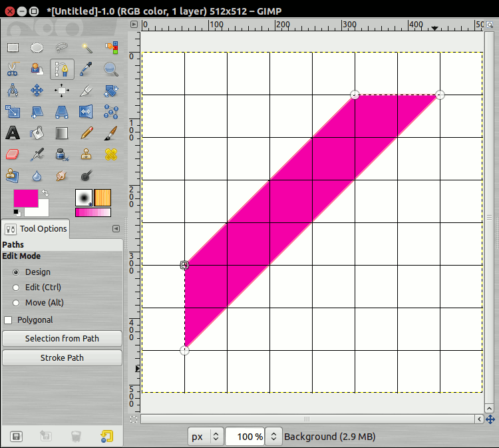The image size is (499, 448).
Task: Select the Color Picker eyedropper tool
Action: point(86,69)
